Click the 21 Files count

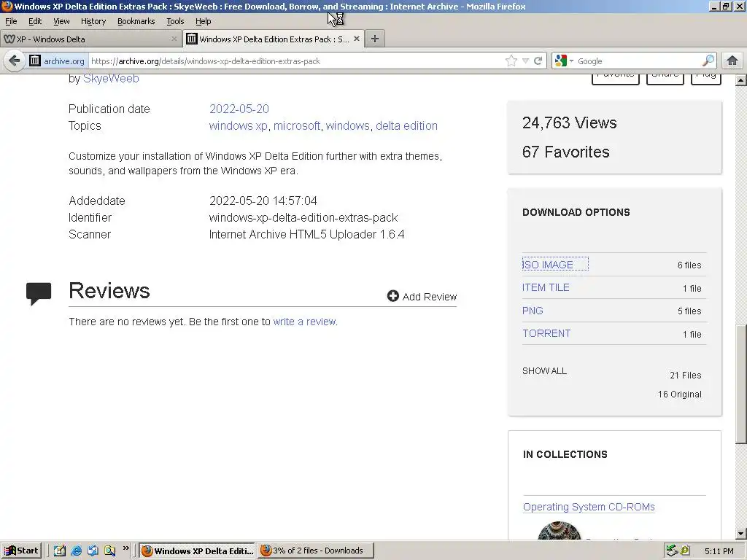686,376
